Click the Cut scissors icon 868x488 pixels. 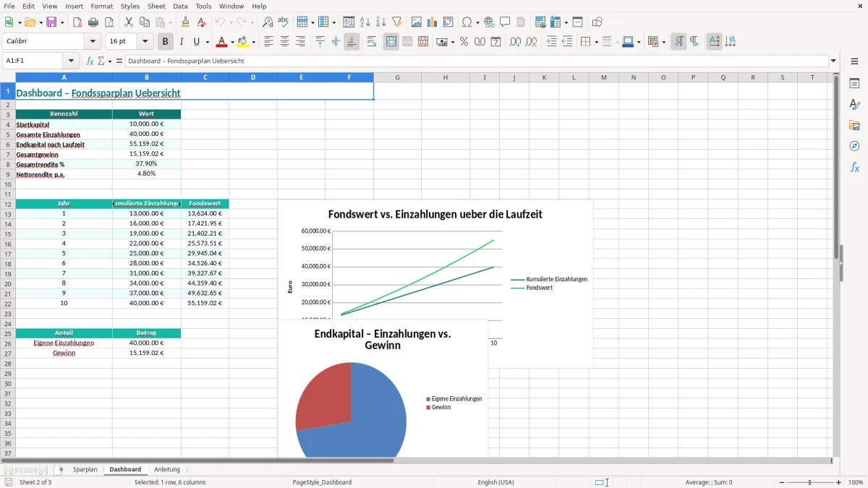(x=129, y=22)
